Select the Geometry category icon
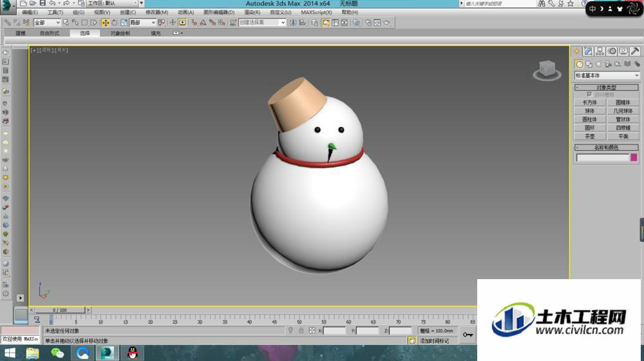This screenshot has width=644, height=361. (x=579, y=64)
